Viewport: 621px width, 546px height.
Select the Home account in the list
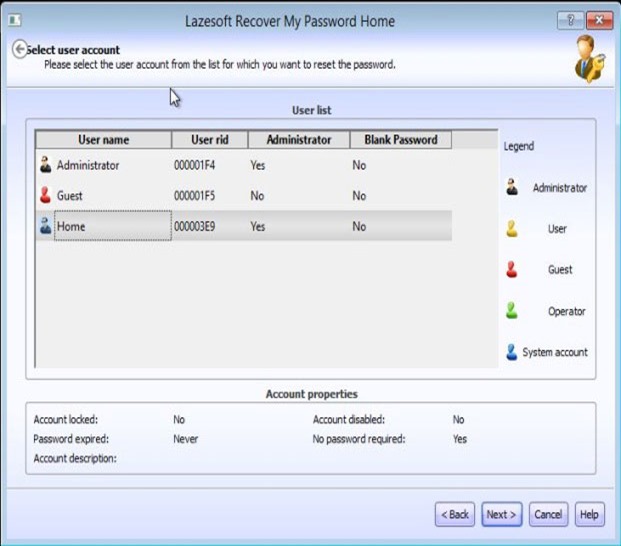244,226
